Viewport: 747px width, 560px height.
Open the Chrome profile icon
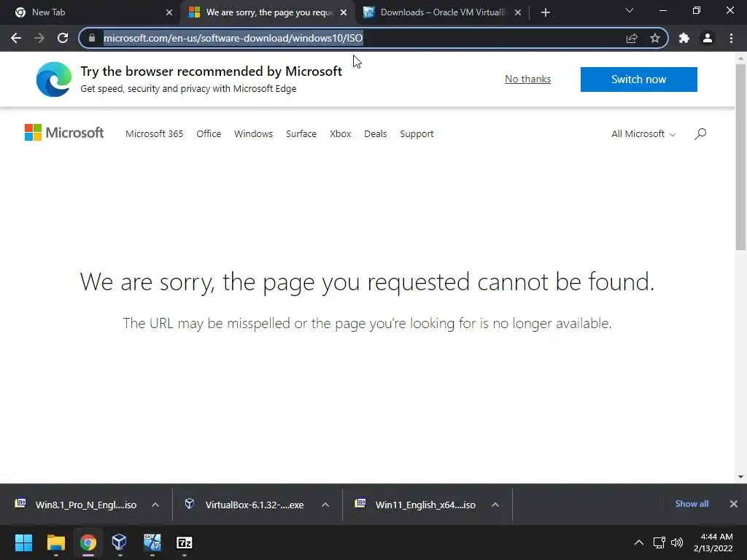pyautogui.click(x=708, y=38)
